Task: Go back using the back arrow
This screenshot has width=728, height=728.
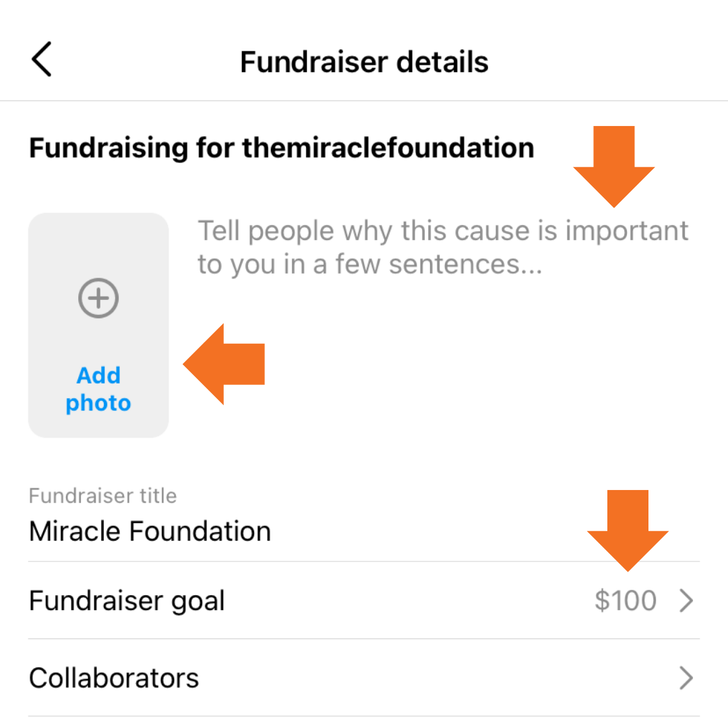Action: [42, 61]
